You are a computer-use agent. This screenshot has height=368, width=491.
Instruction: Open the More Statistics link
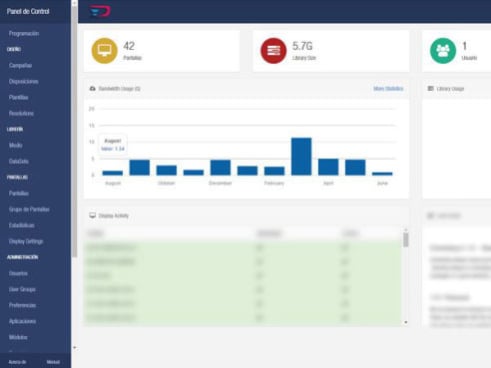[x=388, y=89]
